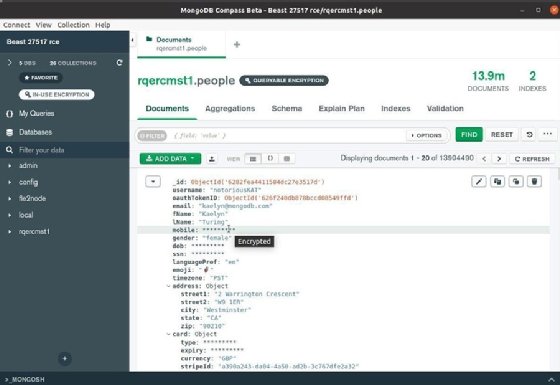
Task: Click the RESET button
Action: [x=501, y=135]
